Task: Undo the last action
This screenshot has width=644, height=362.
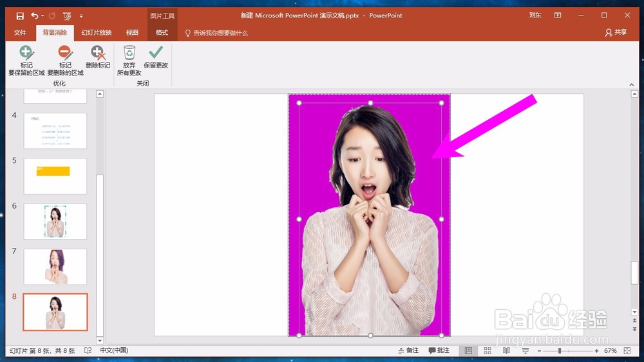Action: coord(35,15)
